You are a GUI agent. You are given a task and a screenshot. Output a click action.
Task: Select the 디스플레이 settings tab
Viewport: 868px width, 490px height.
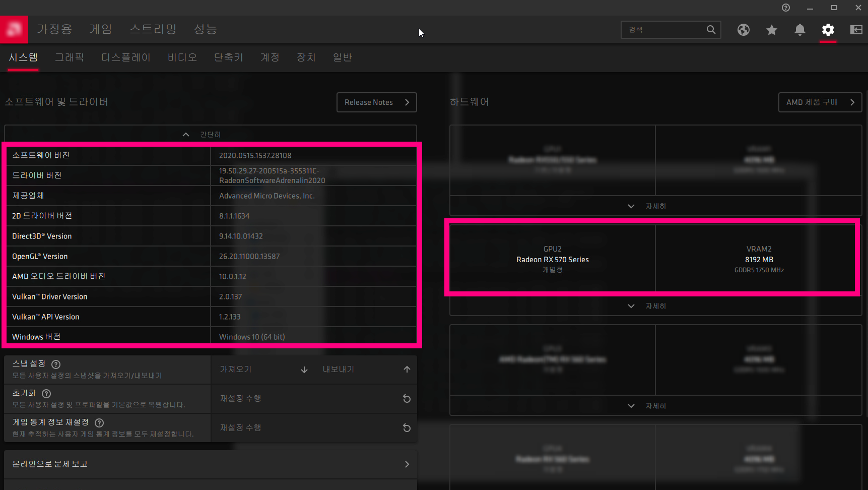126,57
